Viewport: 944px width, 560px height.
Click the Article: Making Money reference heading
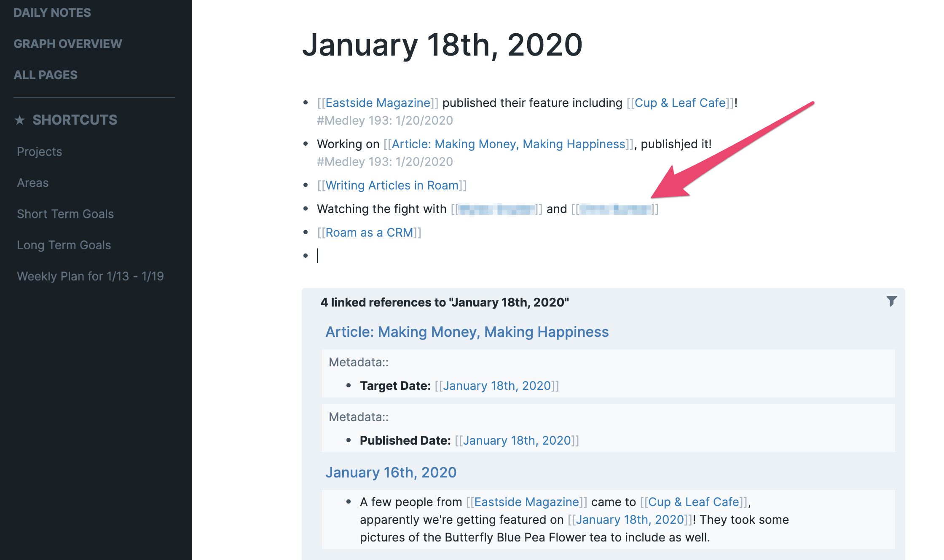tap(467, 332)
